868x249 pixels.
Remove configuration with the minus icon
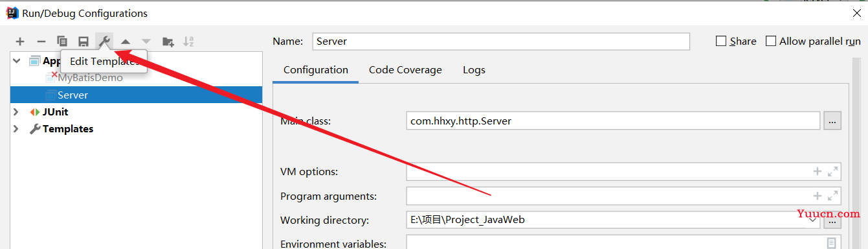click(x=41, y=41)
